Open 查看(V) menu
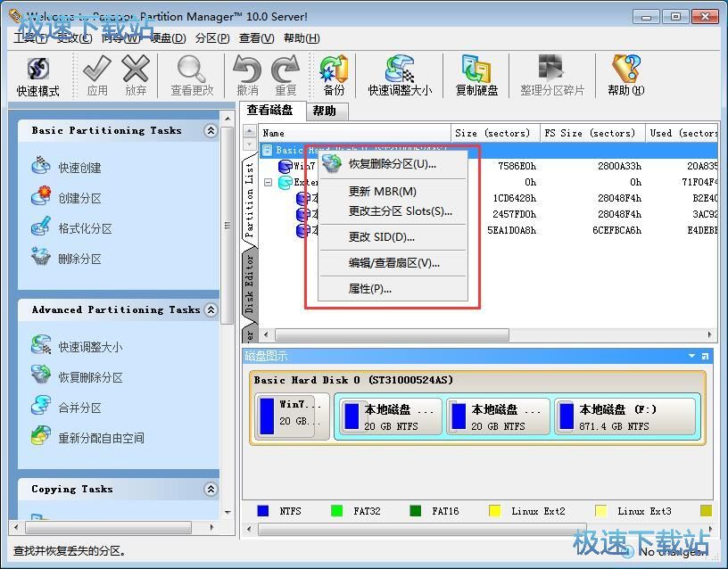 [256, 38]
